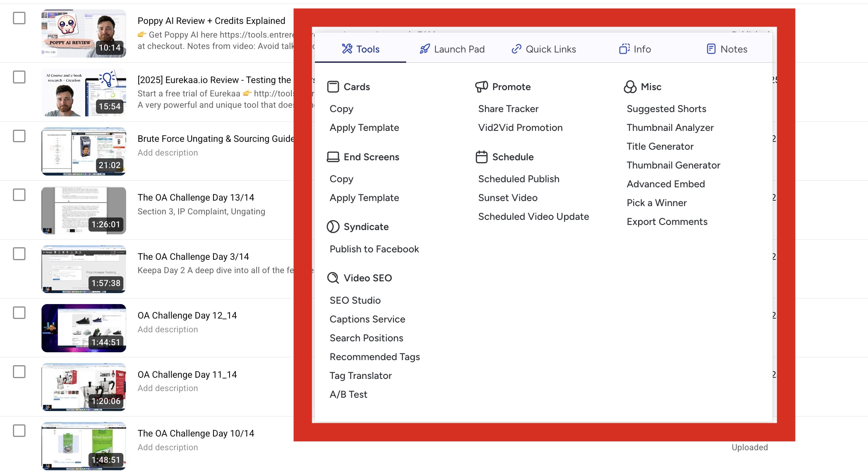Open the Notes tab
The width and height of the screenshot is (868, 471).
tap(727, 49)
